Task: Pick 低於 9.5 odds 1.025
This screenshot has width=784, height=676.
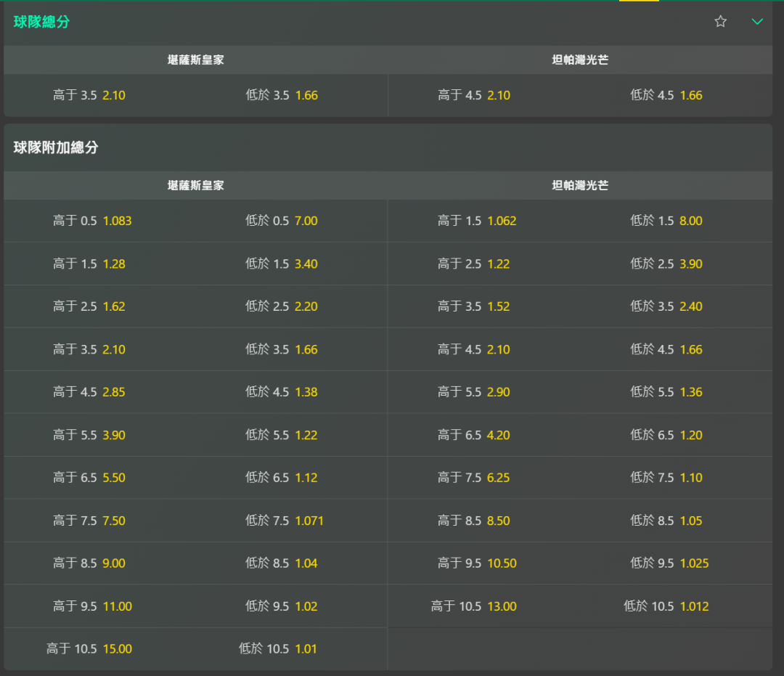Action: [669, 563]
